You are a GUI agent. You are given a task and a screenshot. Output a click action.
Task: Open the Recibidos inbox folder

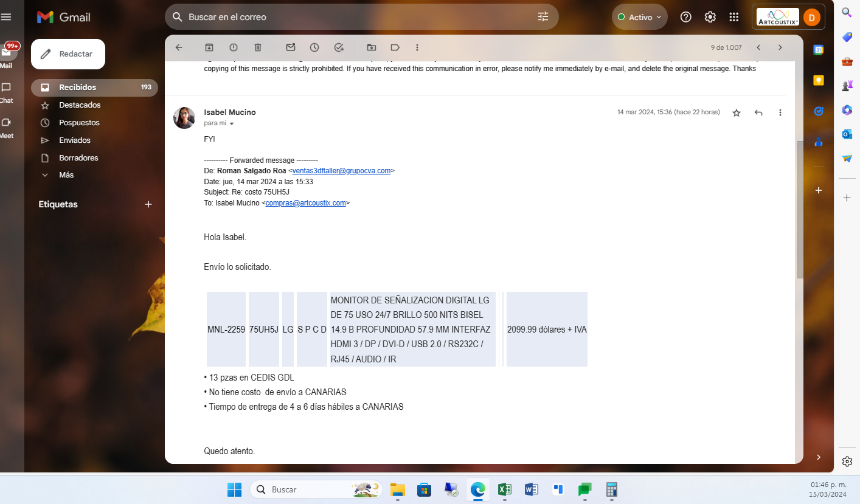coord(94,88)
